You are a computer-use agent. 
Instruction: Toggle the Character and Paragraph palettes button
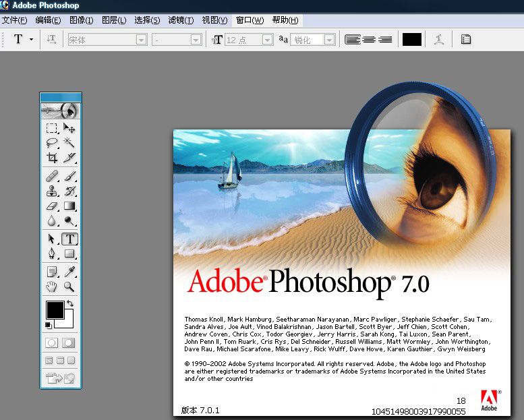pyautogui.click(x=466, y=39)
